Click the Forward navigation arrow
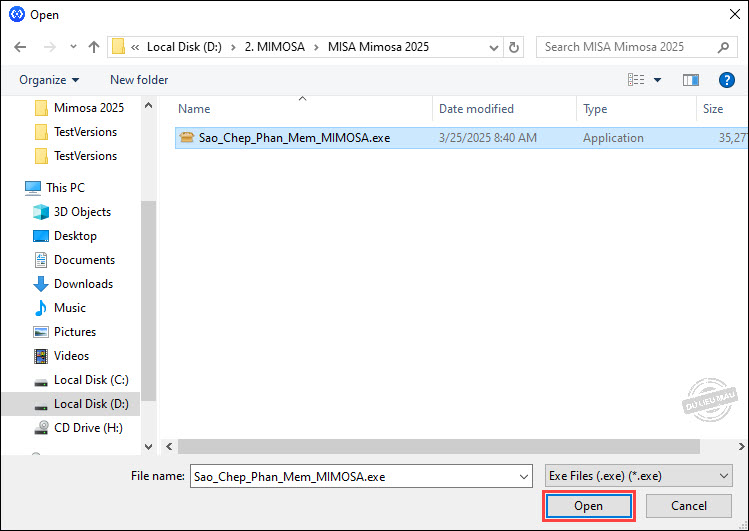Image resolution: width=749 pixels, height=531 pixels. coord(50,47)
